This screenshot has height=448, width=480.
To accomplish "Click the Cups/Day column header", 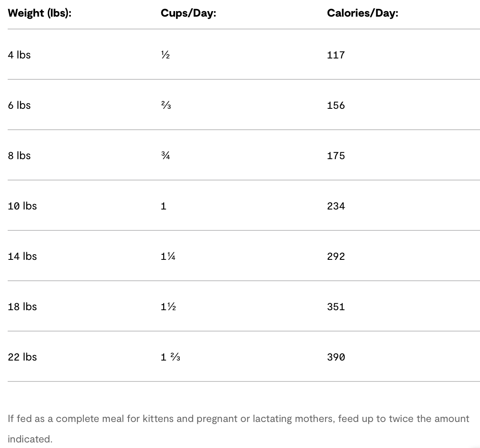I will click(x=188, y=13).
